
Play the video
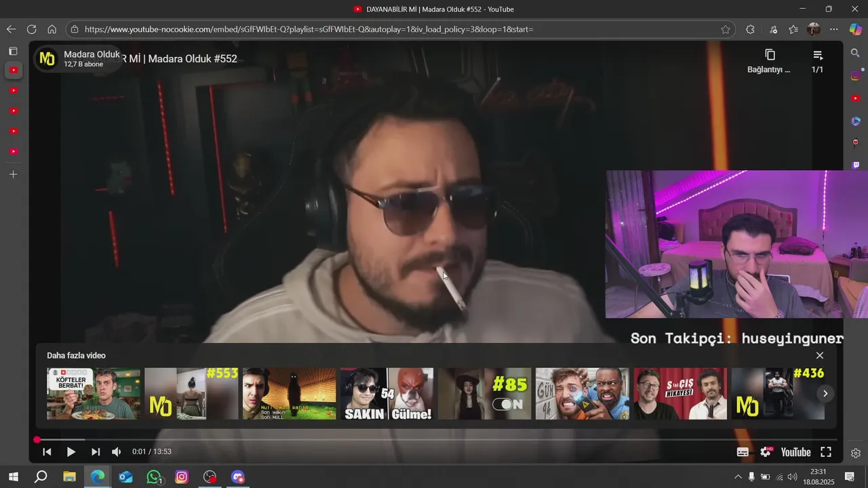tap(71, 452)
